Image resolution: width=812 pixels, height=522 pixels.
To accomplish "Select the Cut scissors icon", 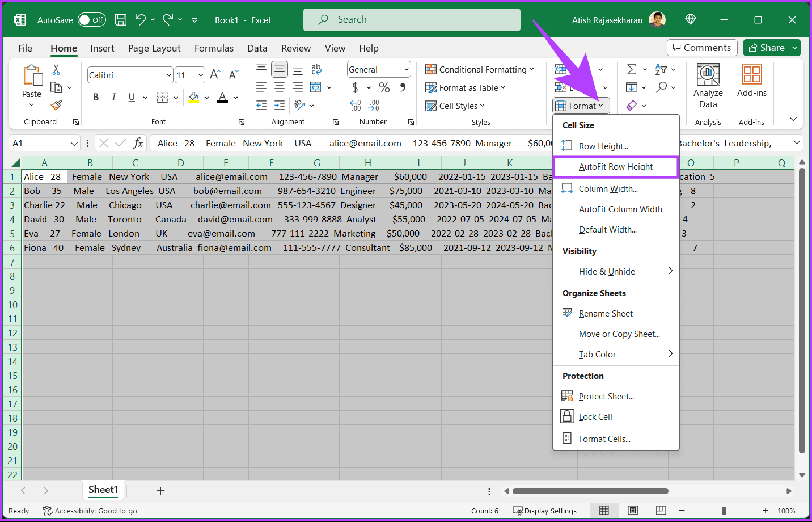I will (x=57, y=69).
